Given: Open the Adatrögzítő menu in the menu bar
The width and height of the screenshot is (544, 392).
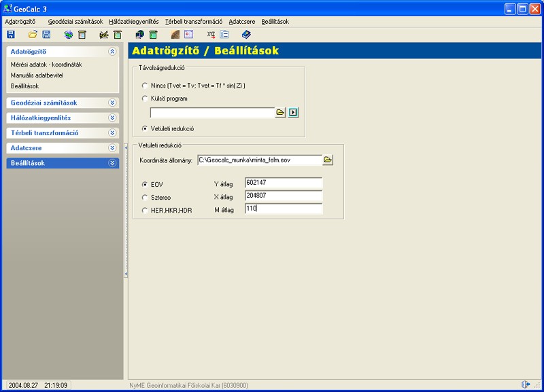Looking at the screenshot, I should [20, 22].
